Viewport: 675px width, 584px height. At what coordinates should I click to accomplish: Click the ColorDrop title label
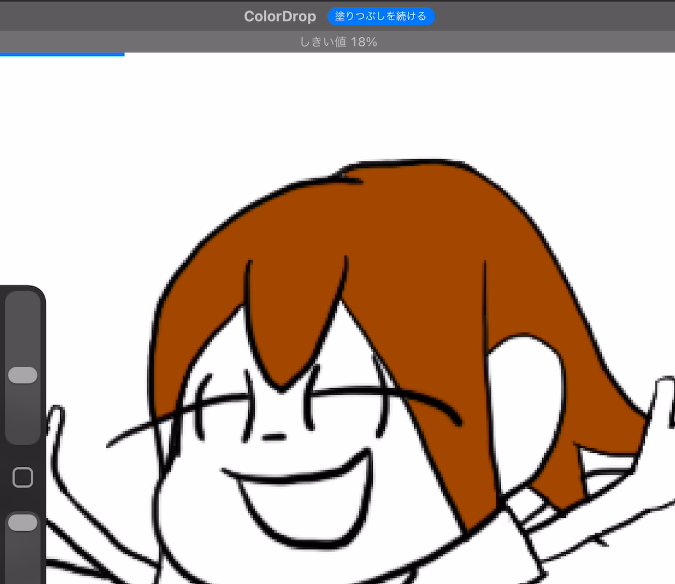(x=279, y=17)
